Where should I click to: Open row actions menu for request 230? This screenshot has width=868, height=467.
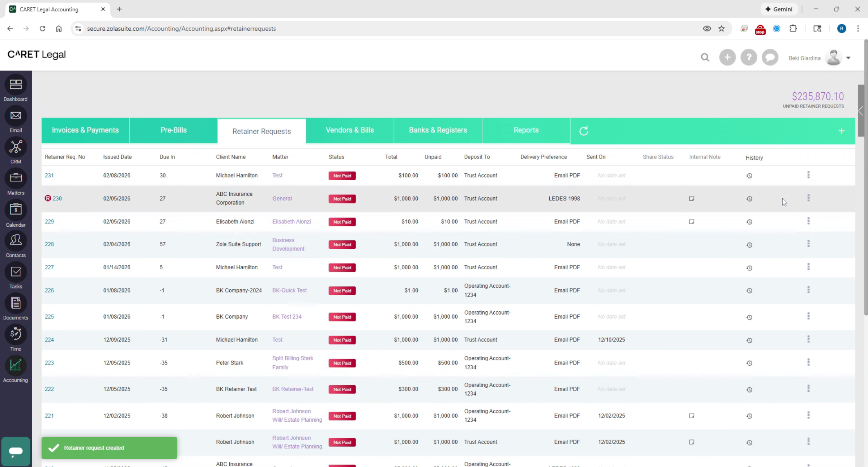coord(808,198)
